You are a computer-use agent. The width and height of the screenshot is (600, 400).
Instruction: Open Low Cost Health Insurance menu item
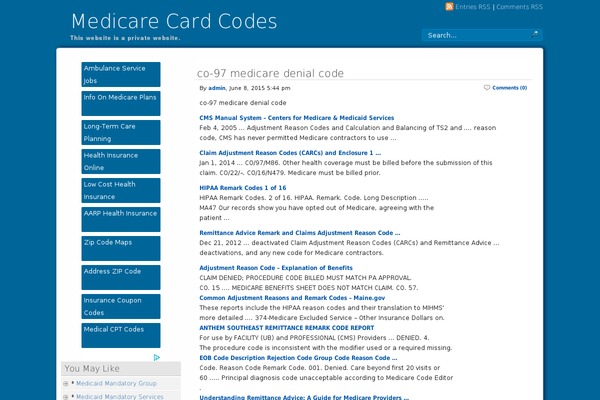[x=121, y=190]
